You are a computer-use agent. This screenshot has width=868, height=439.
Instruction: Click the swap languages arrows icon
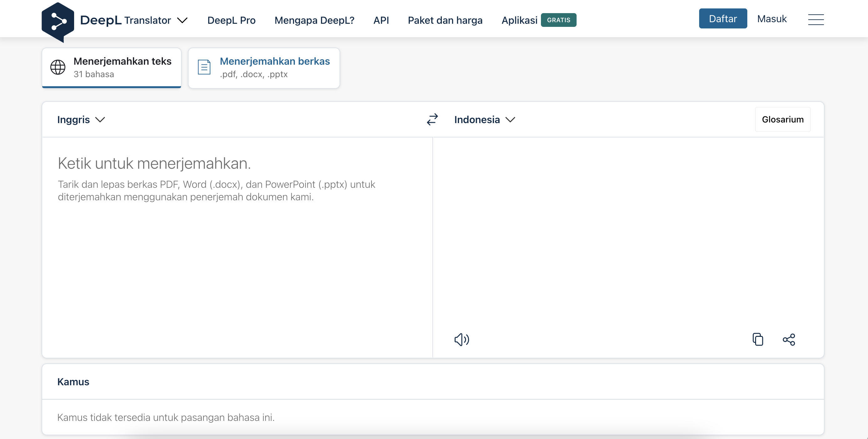(432, 119)
